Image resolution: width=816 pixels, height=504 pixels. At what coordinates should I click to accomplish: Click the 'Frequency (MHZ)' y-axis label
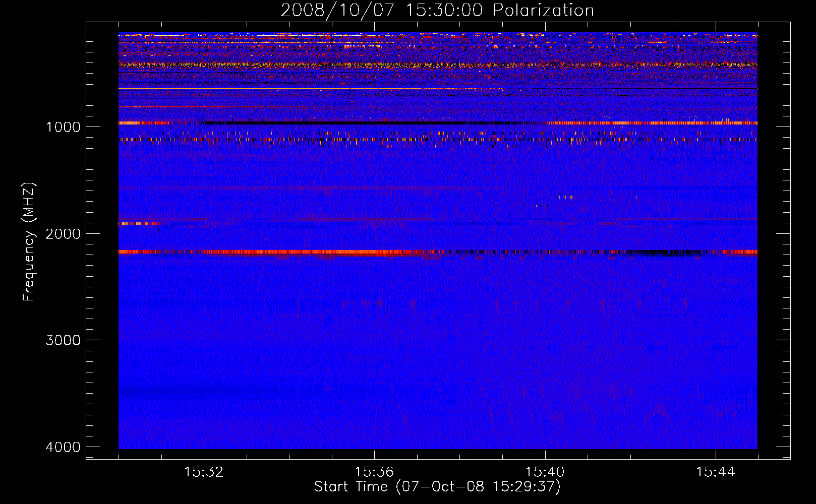[29, 242]
